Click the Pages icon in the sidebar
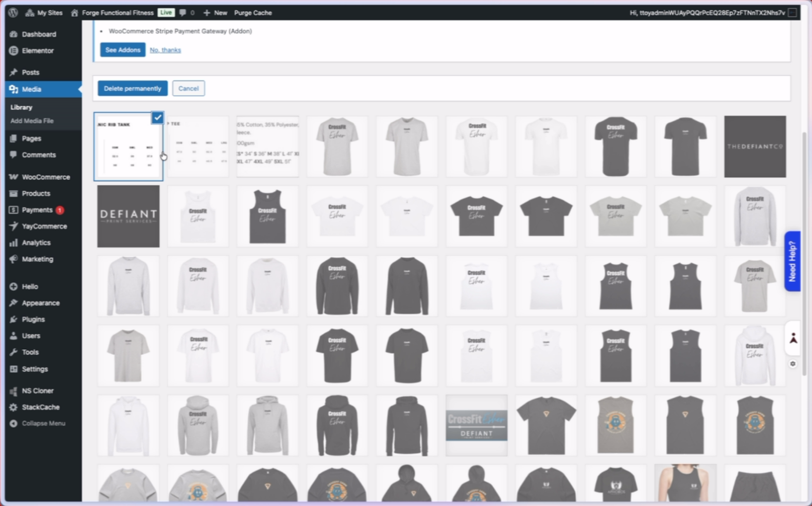 14,138
